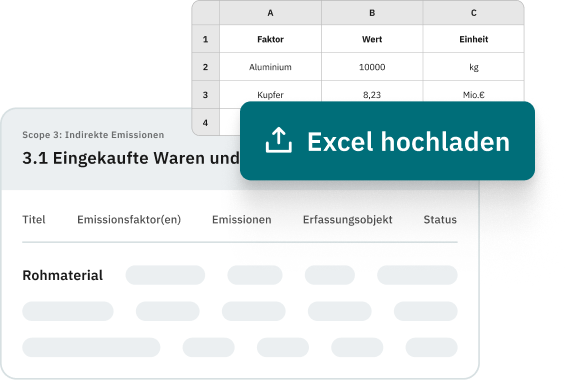This screenshot has width=567, height=380.
Task: Click the Emissionsfaktor(en) column header
Action: 129,219
